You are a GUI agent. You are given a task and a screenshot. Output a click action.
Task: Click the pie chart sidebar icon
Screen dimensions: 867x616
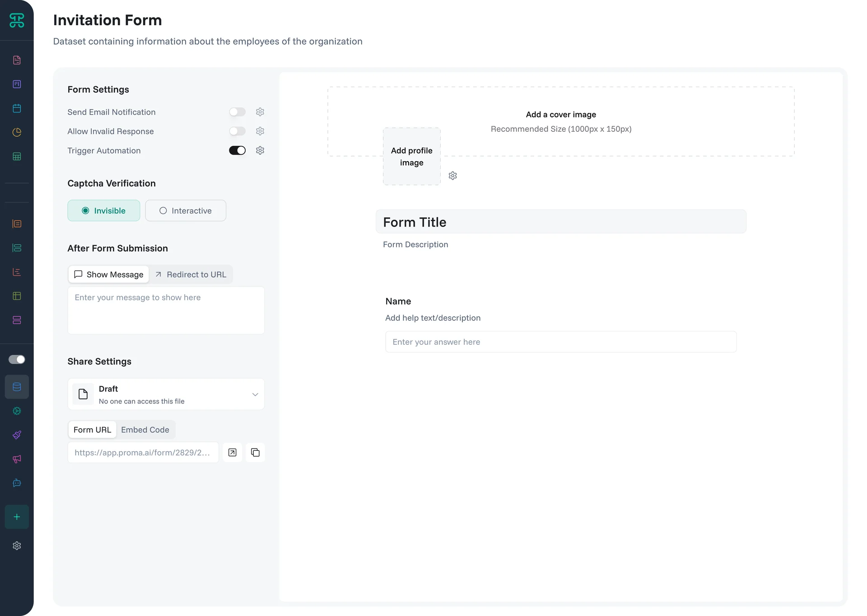tap(17, 132)
